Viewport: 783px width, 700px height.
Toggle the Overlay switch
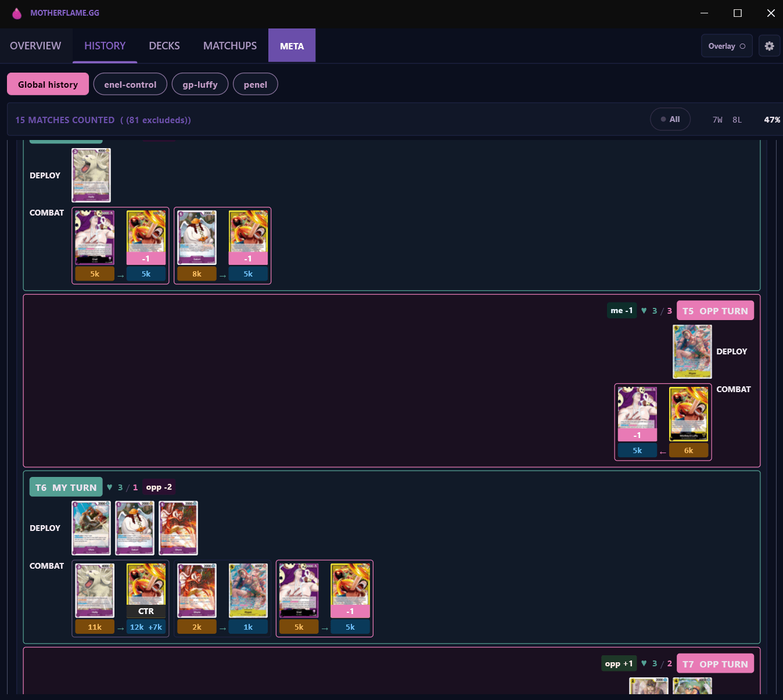click(x=727, y=46)
